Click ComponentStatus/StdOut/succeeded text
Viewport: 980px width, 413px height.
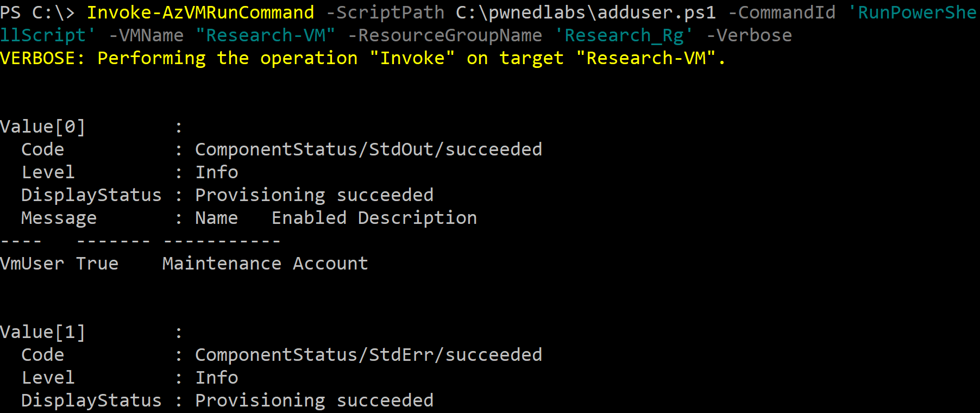coord(368,149)
